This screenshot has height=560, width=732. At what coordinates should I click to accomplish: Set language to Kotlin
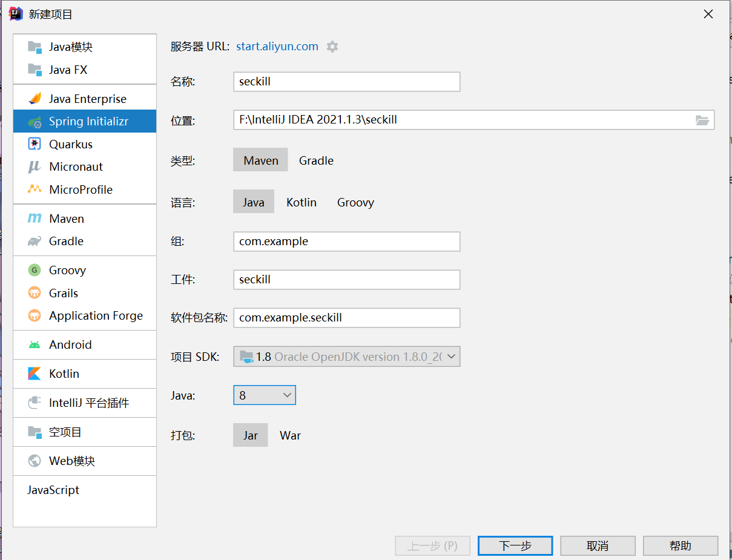tap(302, 202)
